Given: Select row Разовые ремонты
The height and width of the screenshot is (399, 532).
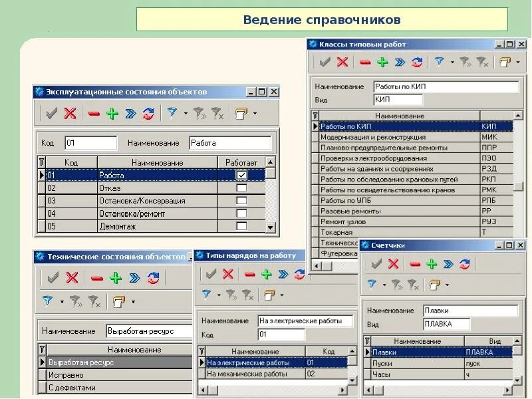Looking at the screenshot, I should coord(412,211).
